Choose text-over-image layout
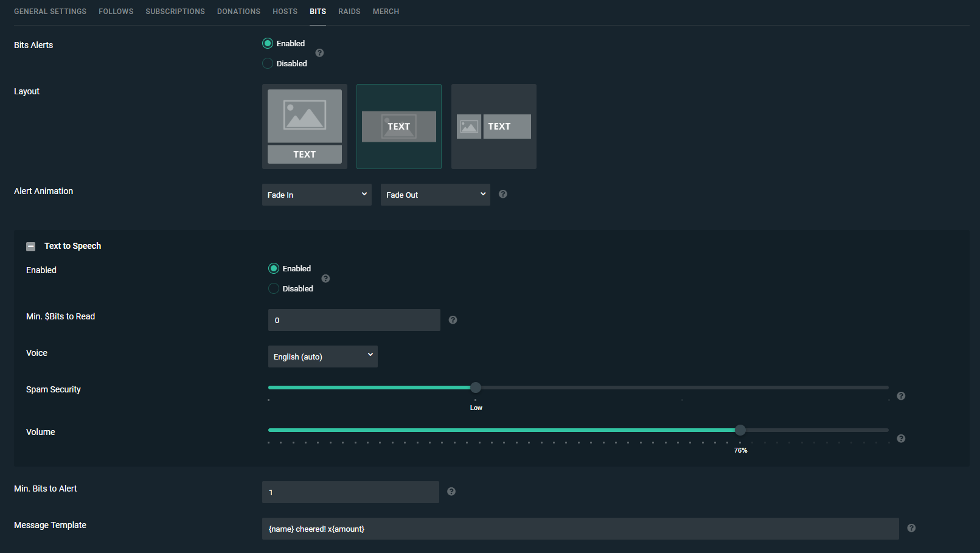Image resolution: width=980 pixels, height=553 pixels. pyautogui.click(x=399, y=127)
